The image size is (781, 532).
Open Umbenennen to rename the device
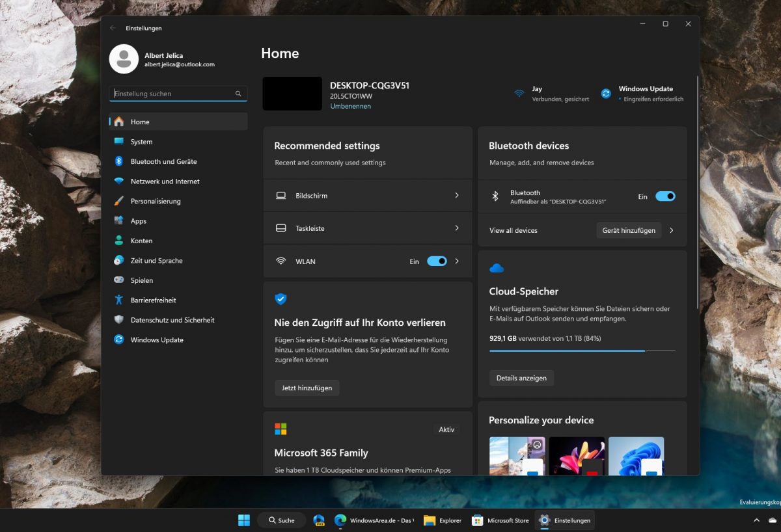pyautogui.click(x=351, y=106)
